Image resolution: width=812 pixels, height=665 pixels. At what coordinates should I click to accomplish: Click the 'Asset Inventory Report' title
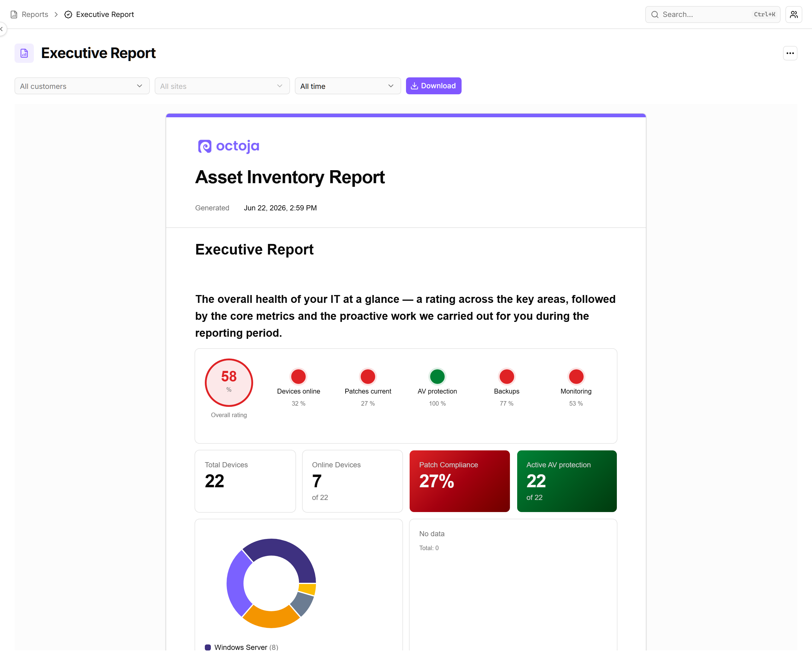point(290,177)
